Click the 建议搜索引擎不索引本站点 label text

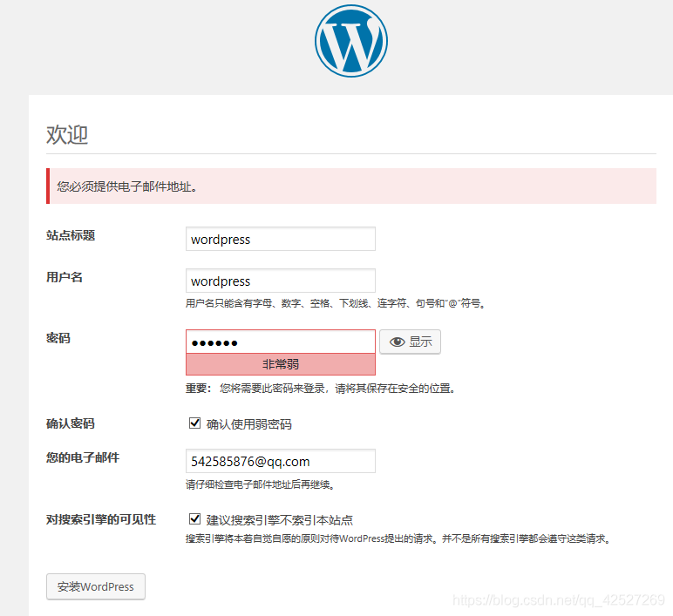click(280, 520)
